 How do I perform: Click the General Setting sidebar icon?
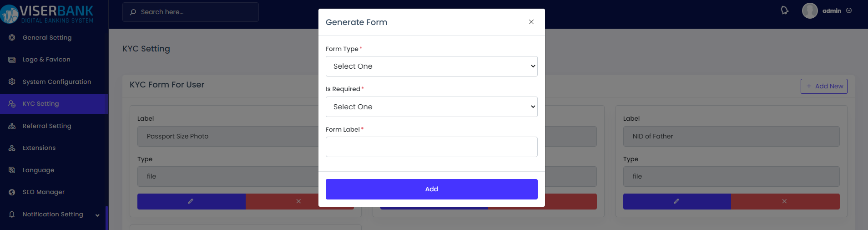pos(12,37)
